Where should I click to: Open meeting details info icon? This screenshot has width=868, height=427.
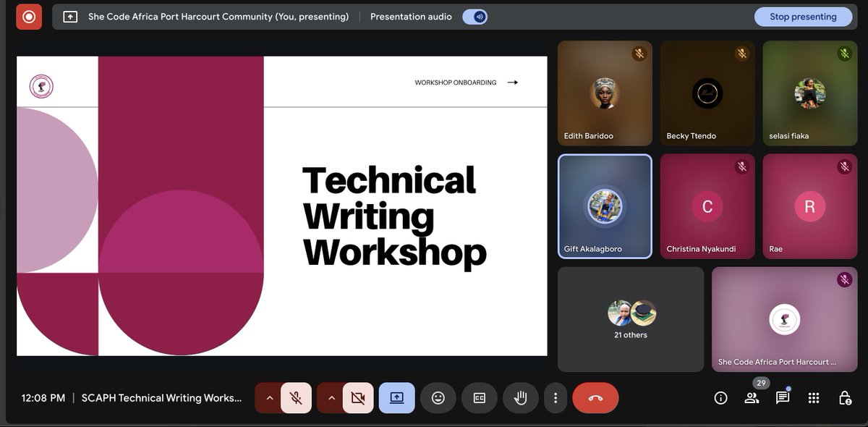click(720, 398)
